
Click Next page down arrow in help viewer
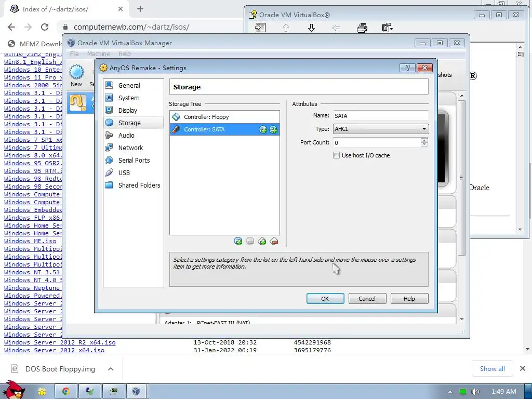(x=311, y=28)
